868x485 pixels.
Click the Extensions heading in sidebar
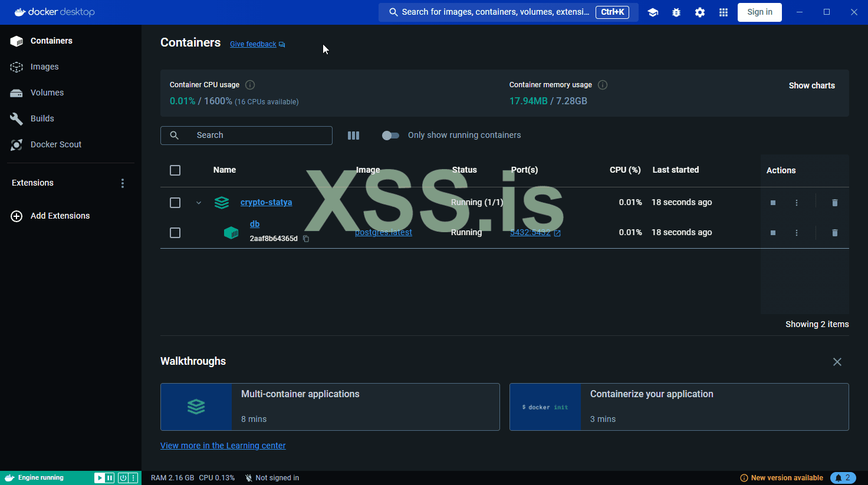click(32, 183)
